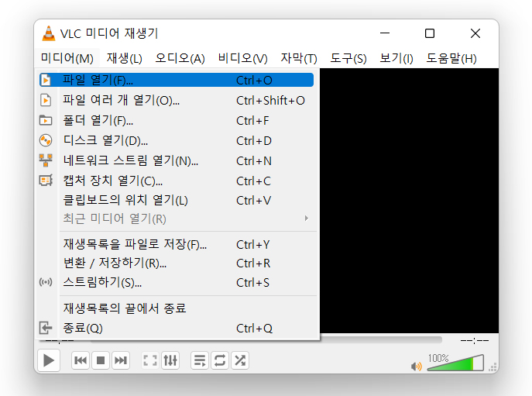Expand 최근 미디어 열기(R) submenu arrow

[x=307, y=219]
